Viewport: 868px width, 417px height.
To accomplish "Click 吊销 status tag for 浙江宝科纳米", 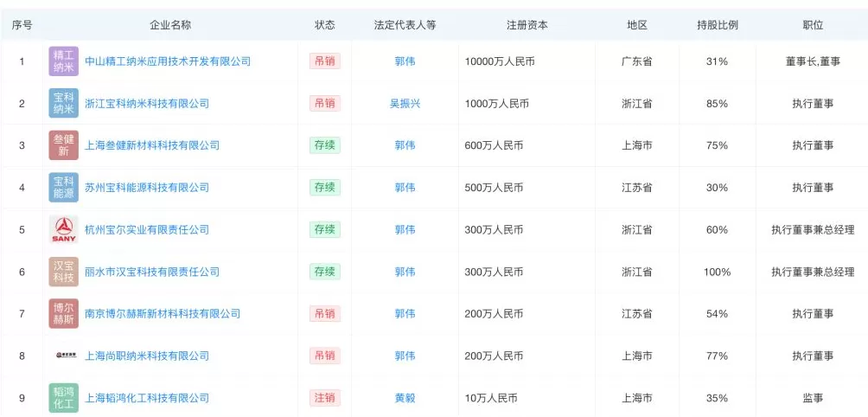I will click(x=325, y=104).
